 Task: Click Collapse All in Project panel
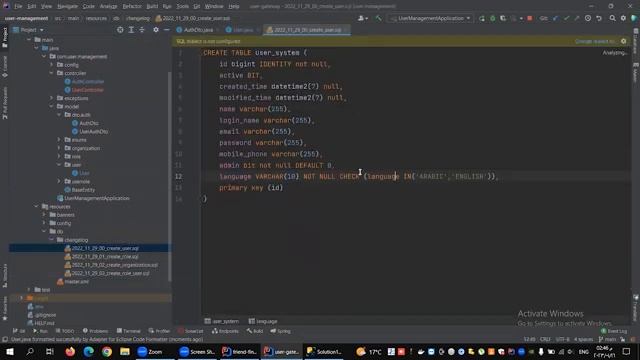tap(142, 30)
